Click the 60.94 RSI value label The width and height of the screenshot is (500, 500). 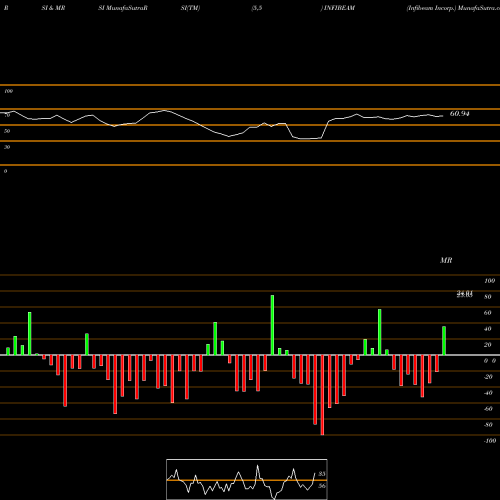459,114
